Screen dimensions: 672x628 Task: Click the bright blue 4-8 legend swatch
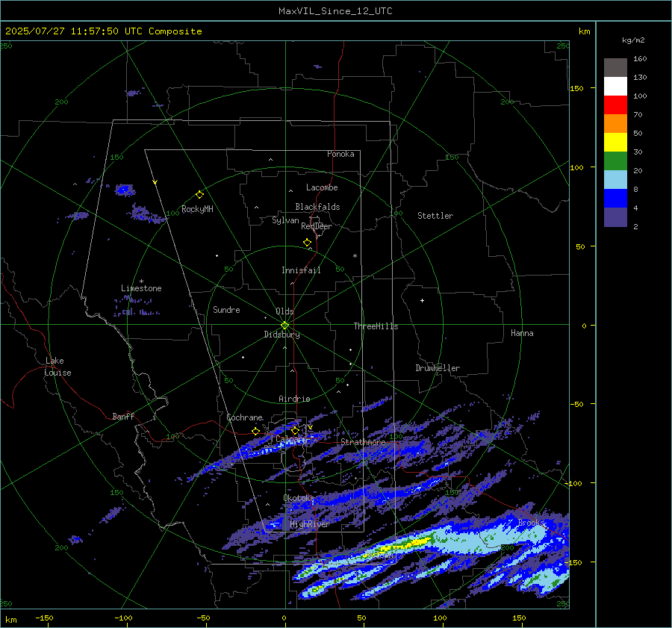pyautogui.click(x=615, y=198)
